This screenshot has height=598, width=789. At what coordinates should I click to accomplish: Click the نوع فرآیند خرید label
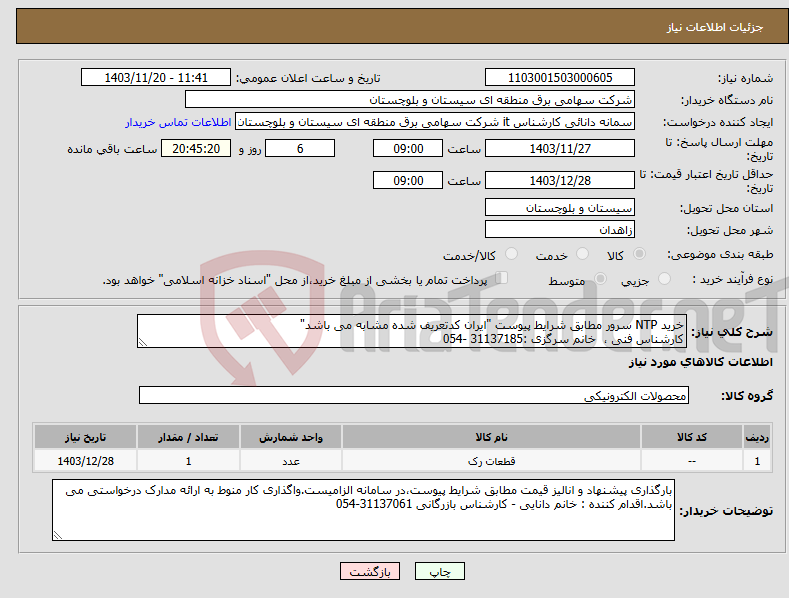click(x=733, y=279)
